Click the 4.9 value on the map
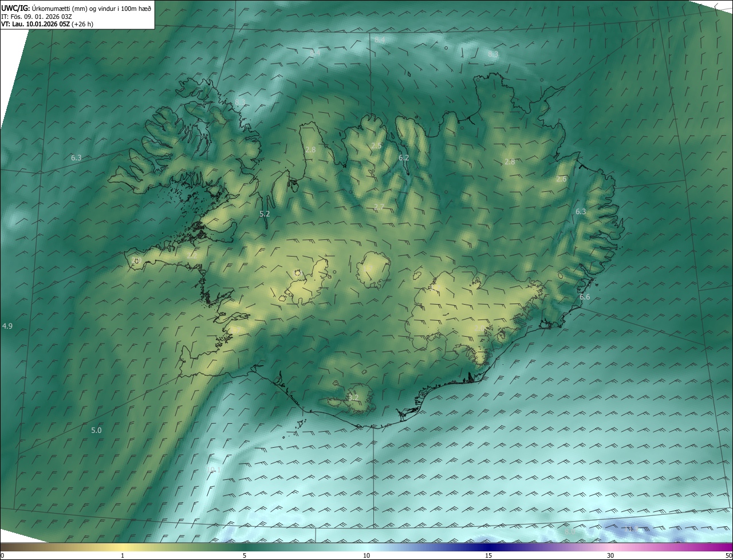733x560 pixels. pos(7,326)
